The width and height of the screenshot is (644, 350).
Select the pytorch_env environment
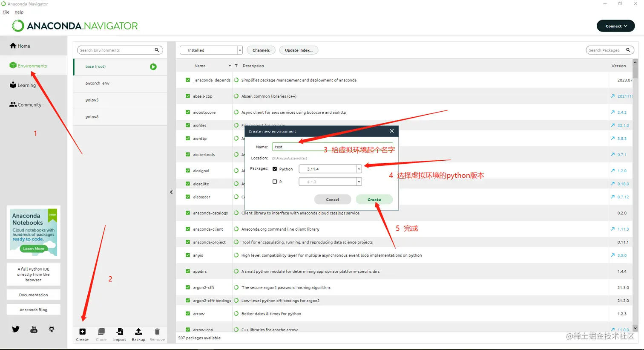(x=120, y=83)
